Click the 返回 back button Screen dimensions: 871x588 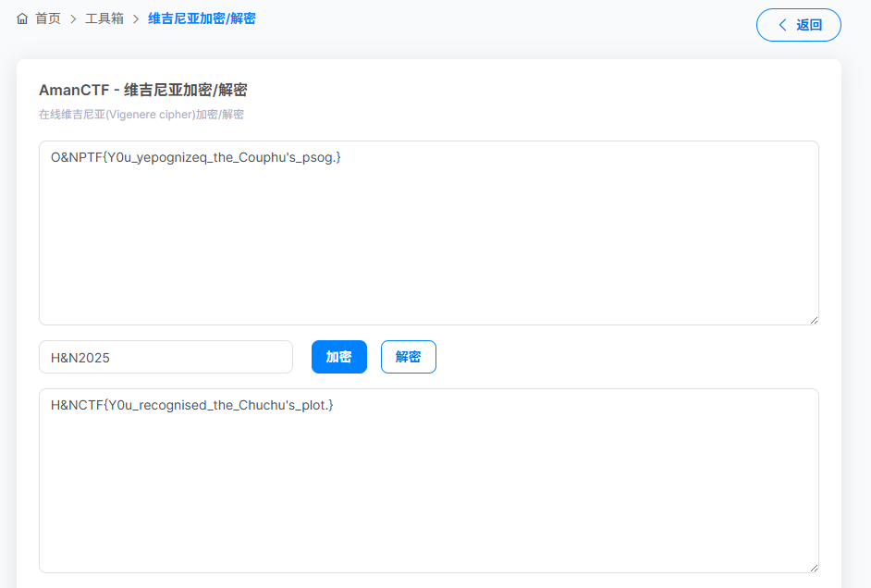click(798, 25)
